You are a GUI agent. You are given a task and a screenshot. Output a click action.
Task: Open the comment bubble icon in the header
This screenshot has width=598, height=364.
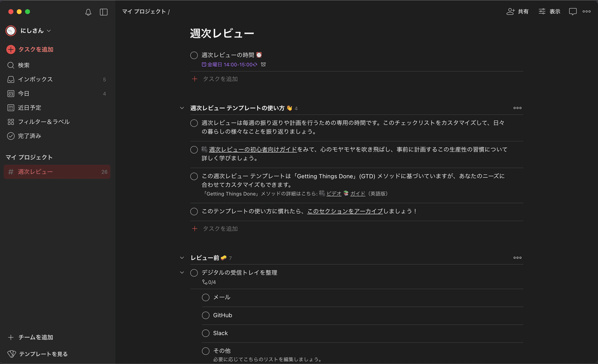click(x=572, y=11)
